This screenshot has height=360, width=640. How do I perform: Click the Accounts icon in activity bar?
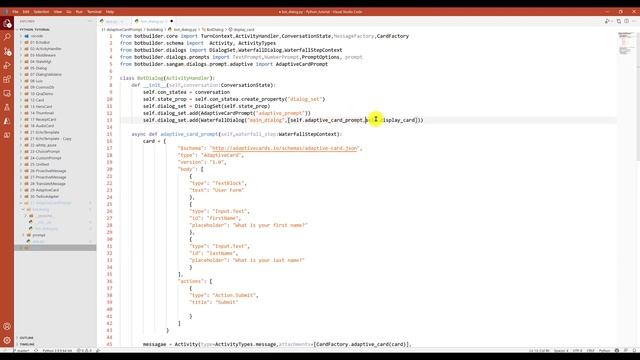[x=7, y=326]
